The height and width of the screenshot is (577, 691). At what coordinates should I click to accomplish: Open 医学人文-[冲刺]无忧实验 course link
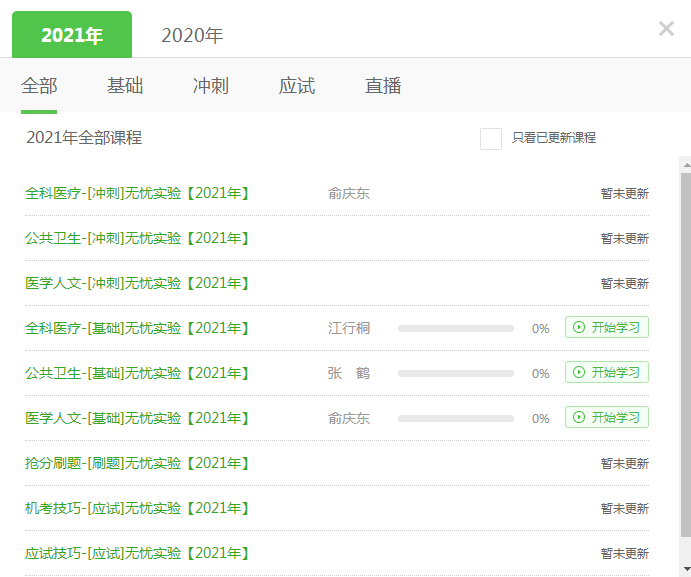(x=137, y=283)
